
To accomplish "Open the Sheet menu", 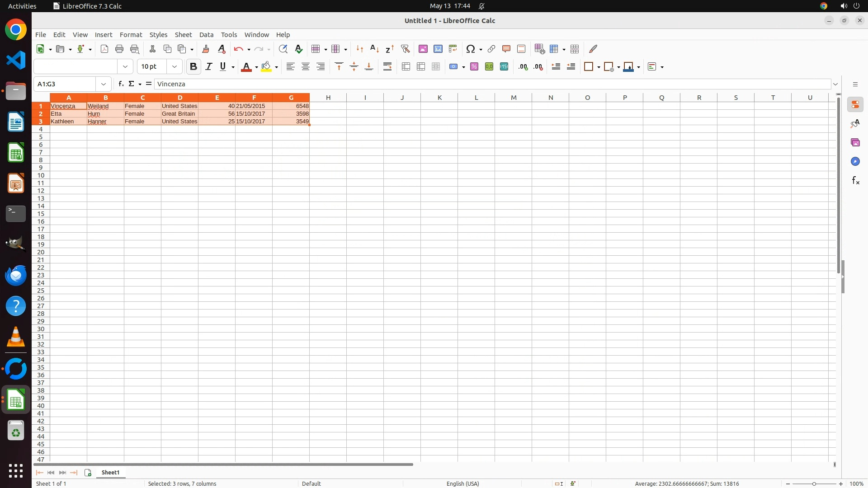I will (183, 34).
